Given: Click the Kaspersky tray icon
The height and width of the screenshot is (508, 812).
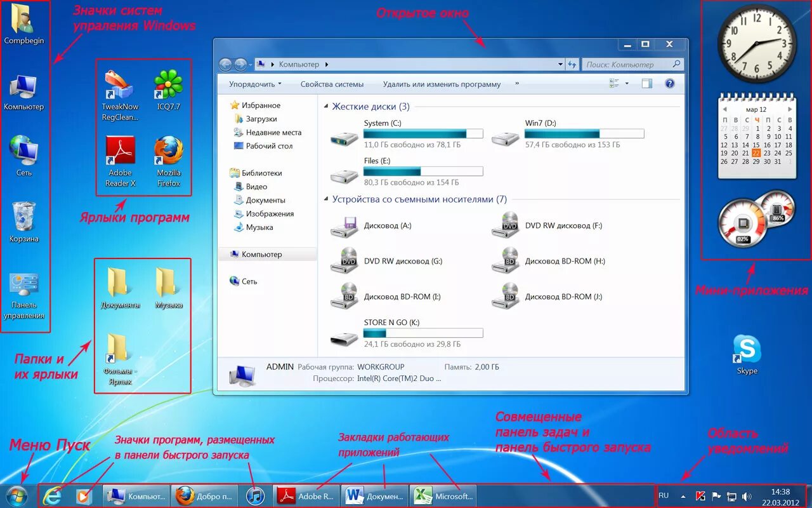Looking at the screenshot, I should 701,497.
